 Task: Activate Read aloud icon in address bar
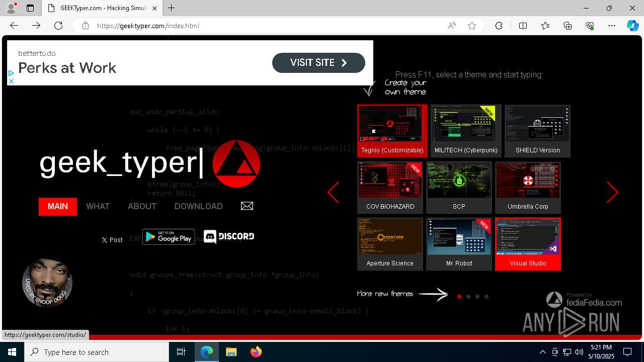pyautogui.click(x=452, y=26)
